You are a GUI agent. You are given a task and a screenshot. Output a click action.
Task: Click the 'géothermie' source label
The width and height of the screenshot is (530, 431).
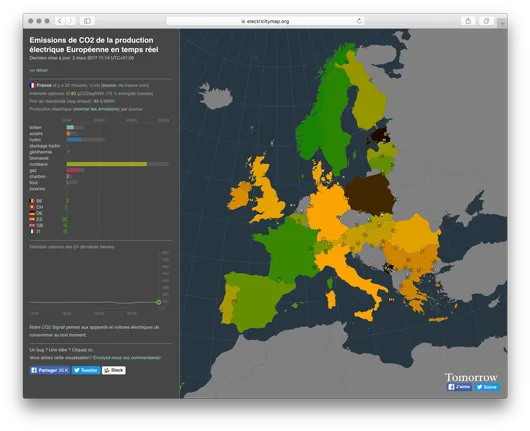pyautogui.click(x=41, y=152)
